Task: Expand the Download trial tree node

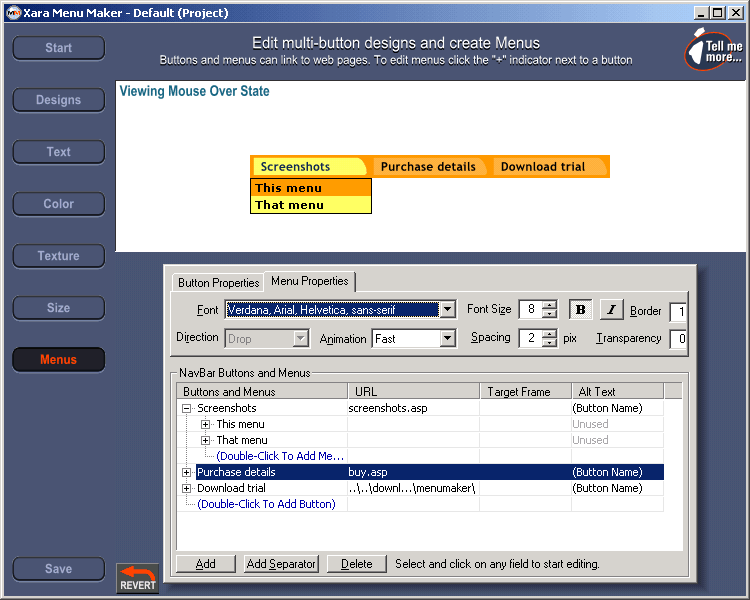Action: click(x=186, y=488)
